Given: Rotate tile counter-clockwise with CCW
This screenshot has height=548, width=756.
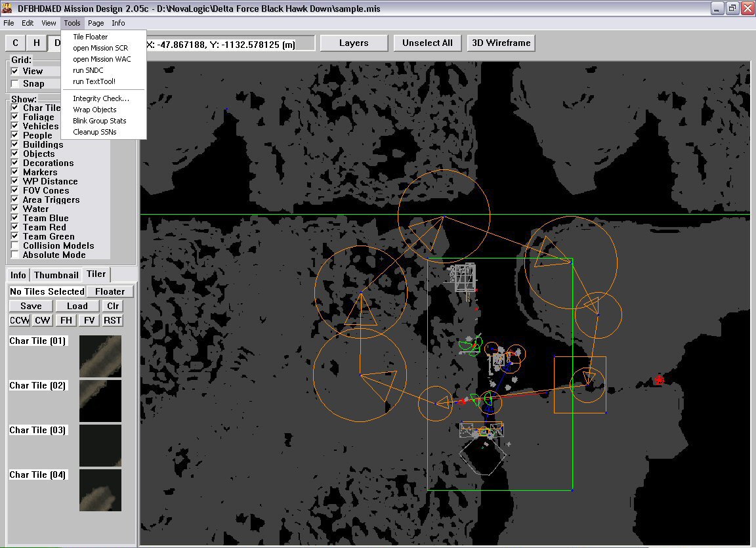Looking at the screenshot, I should click(19, 320).
